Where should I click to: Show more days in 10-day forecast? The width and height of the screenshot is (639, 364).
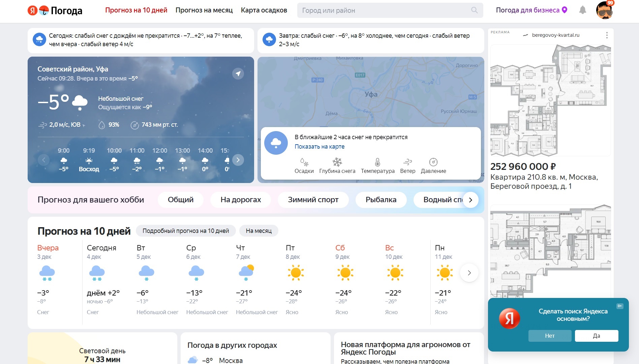tap(469, 273)
